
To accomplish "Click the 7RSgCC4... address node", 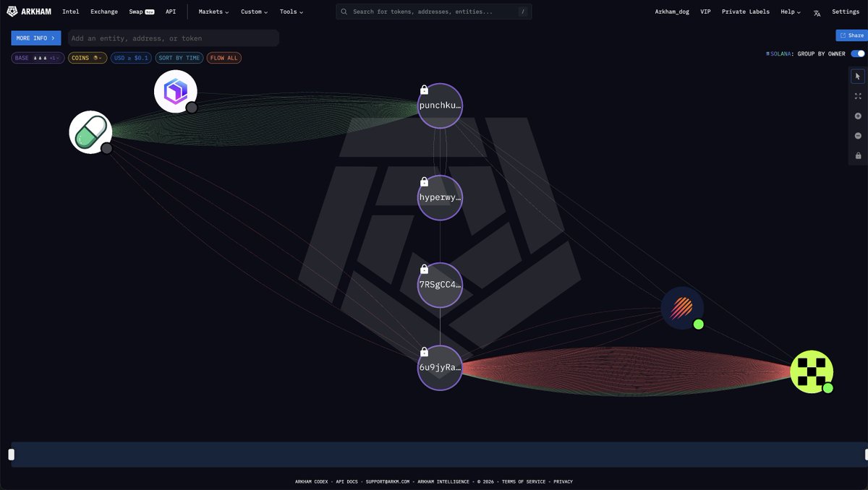I will (440, 285).
